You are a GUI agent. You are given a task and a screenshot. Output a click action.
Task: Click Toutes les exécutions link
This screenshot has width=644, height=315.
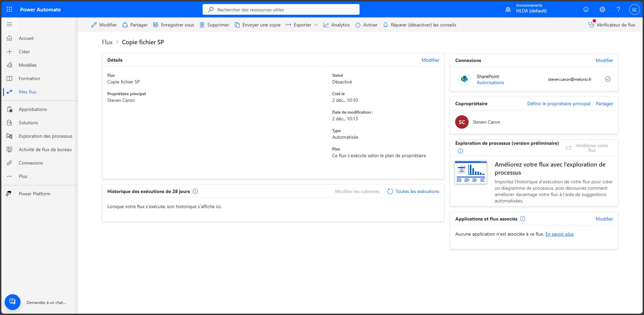point(417,191)
